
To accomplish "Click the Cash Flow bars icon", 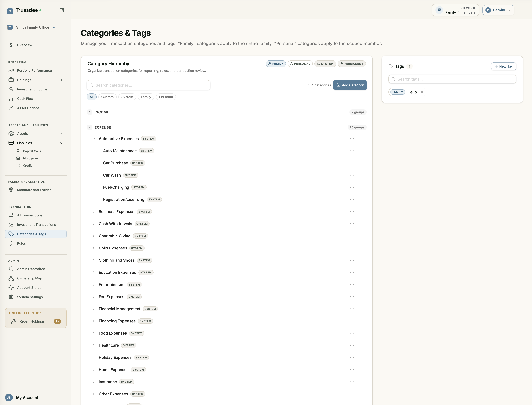I will pyautogui.click(x=11, y=99).
